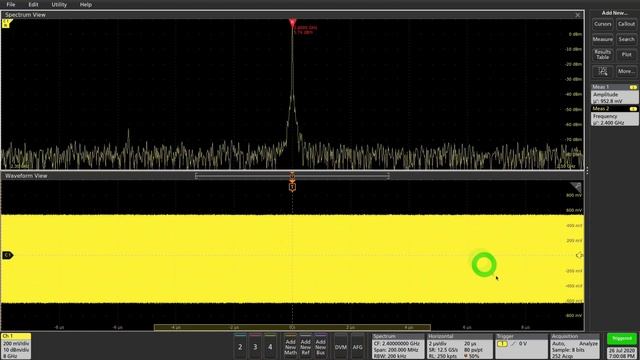
Task: Click the waveform view corner icon
Action: point(576,187)
